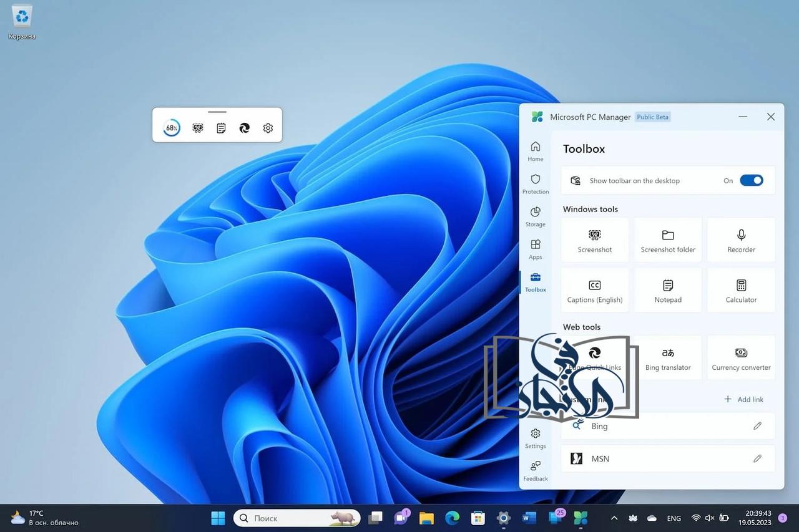
Task: Select the Toolbox sidebar item
Action: 536,282
